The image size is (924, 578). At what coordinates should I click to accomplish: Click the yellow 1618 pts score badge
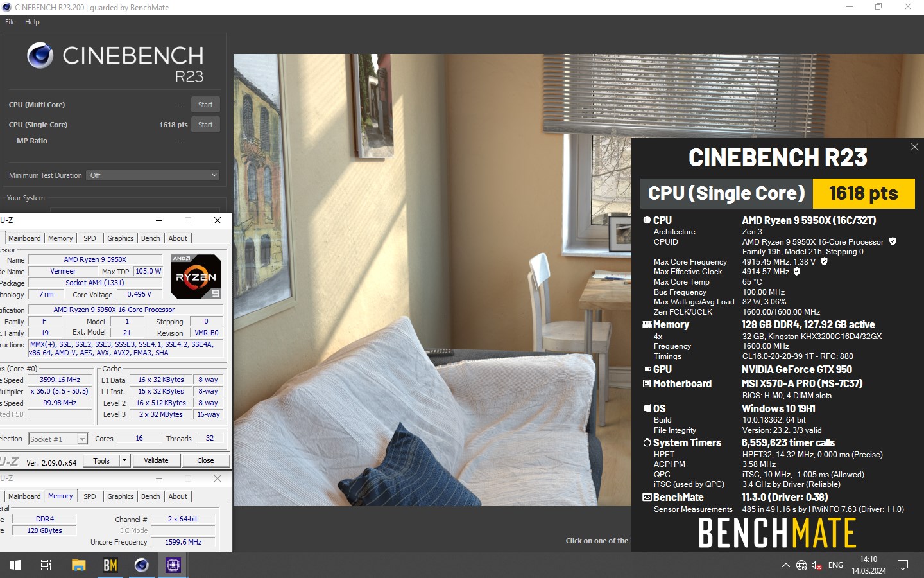click(864, 193)
